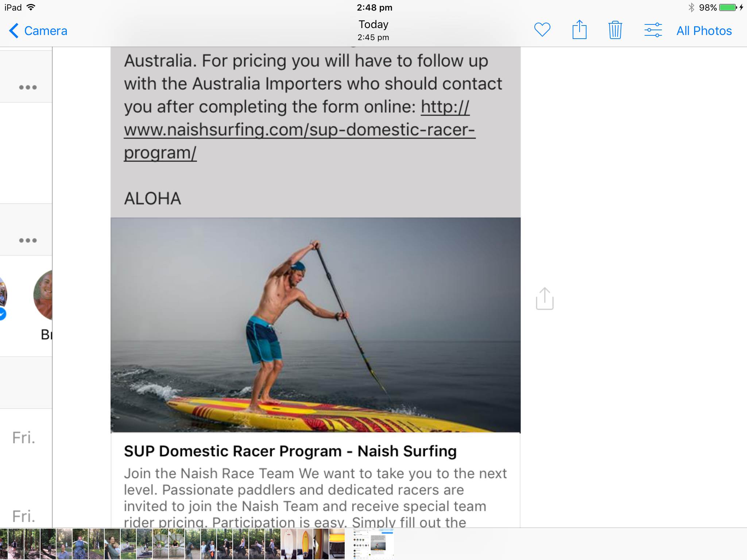Tap the Today date title at top
Viewport: 747px width, 560px height.
pos(373,24)
